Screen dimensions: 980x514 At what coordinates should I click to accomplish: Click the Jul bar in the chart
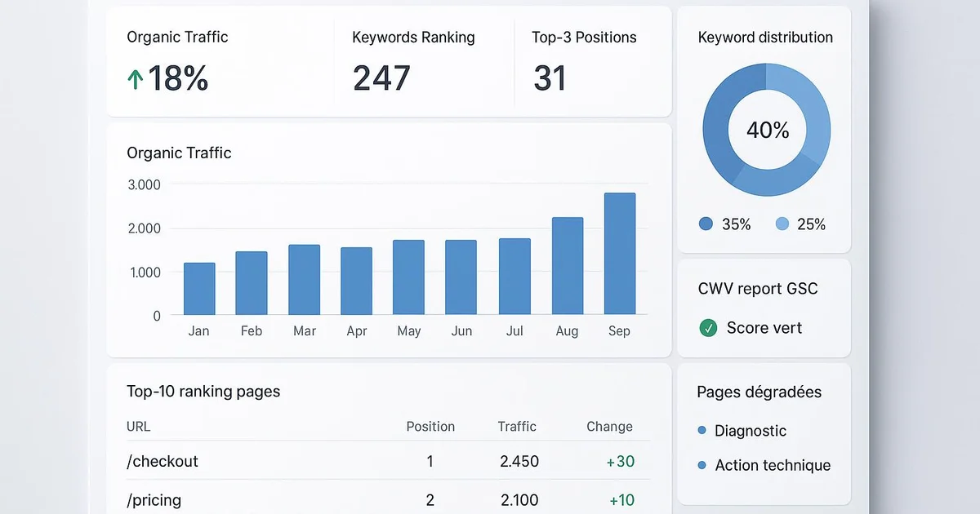click(514, 277)
